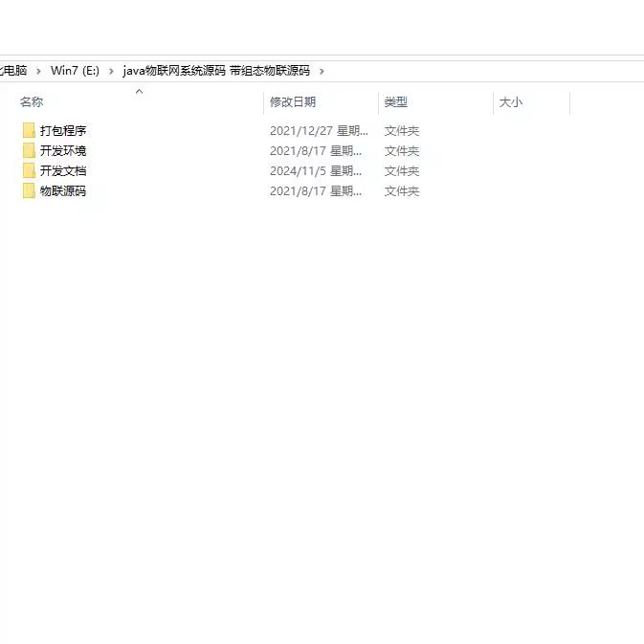Sort by 修改日期 column header
This screenshot has height=644, width=644.
coord(293,101)
